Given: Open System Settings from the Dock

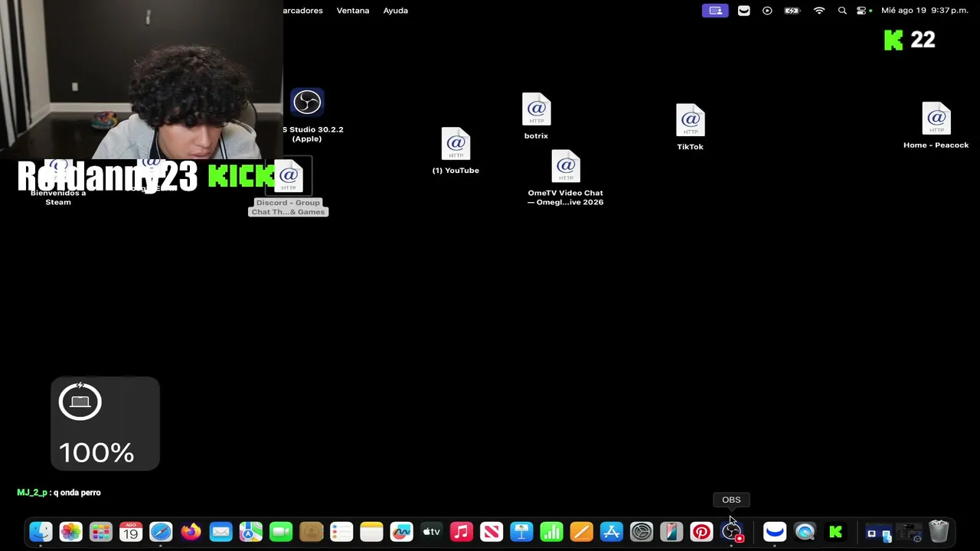Looking at the screenshot, I should click(642, 531).
